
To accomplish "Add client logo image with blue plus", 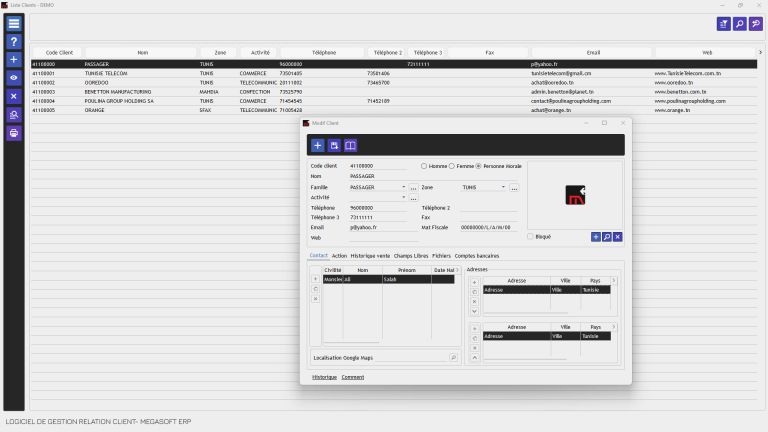I will point(596,237).
